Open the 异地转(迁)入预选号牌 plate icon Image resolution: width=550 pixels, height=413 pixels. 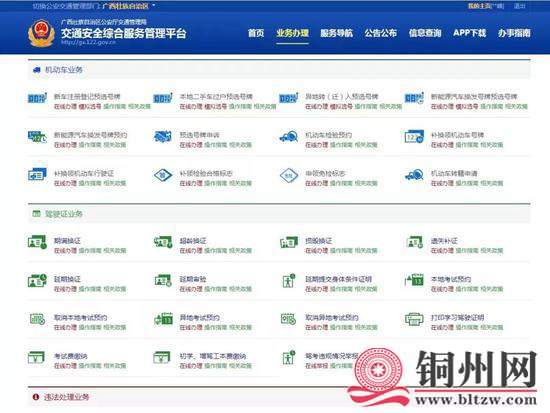(x=289, y=98)
